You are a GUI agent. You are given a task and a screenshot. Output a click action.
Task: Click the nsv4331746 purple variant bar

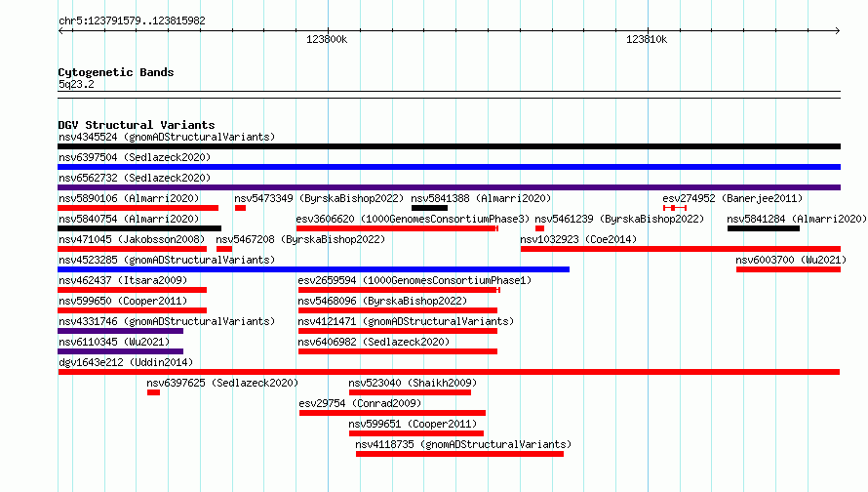coord(121,331)
